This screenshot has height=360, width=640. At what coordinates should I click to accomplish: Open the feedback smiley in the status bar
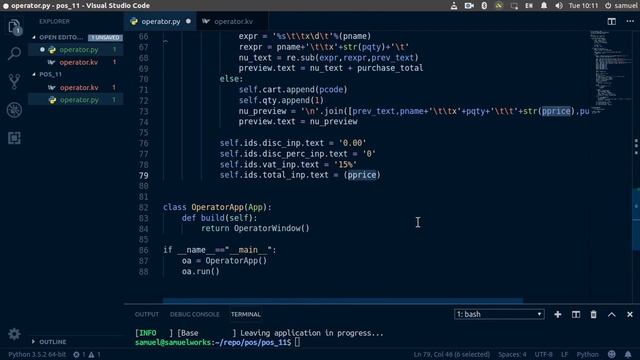(x=611, y=354)
